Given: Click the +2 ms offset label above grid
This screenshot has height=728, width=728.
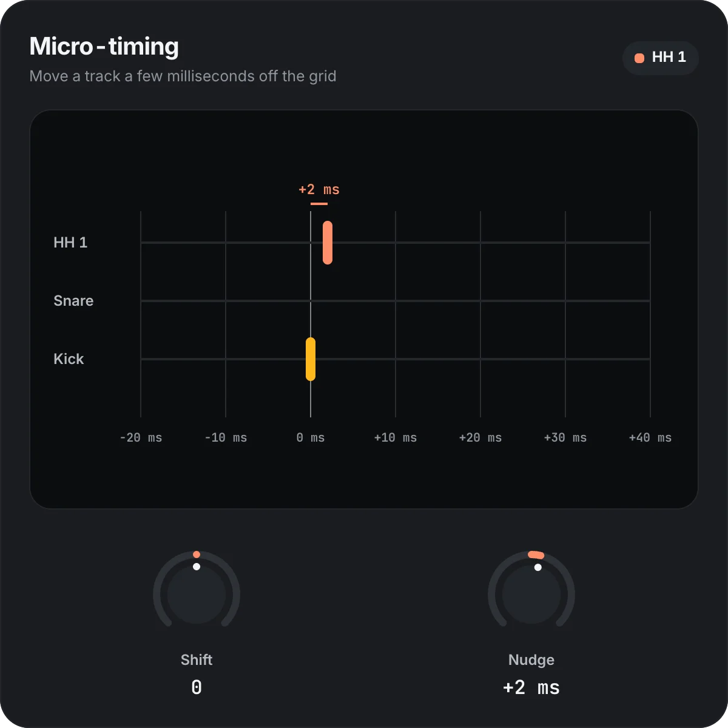Looking at the screenshot, I should tap(319, 190).
